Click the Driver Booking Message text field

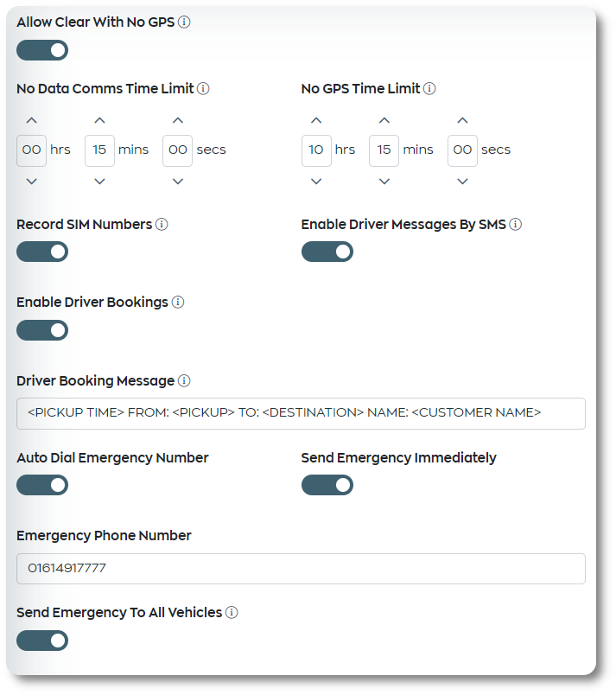tap(302, 413)
